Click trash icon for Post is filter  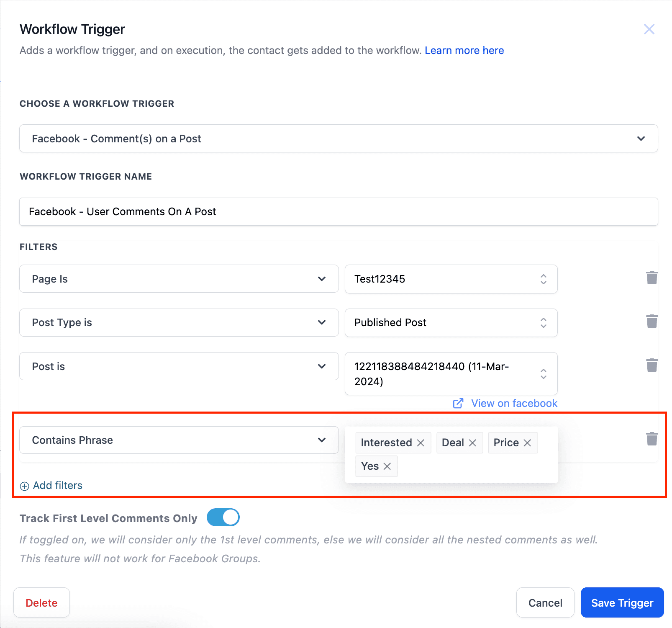[652, 365]
